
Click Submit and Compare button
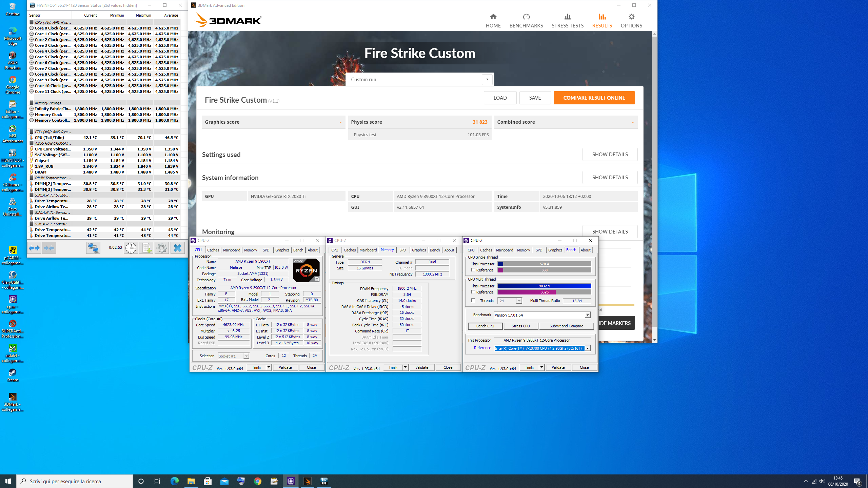coord(566,326)
